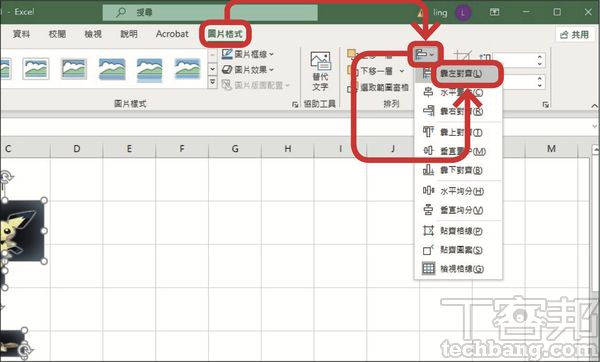Click the ribbon display options icon
This screenshot has height=362, width=600.
tap(494, 12)
